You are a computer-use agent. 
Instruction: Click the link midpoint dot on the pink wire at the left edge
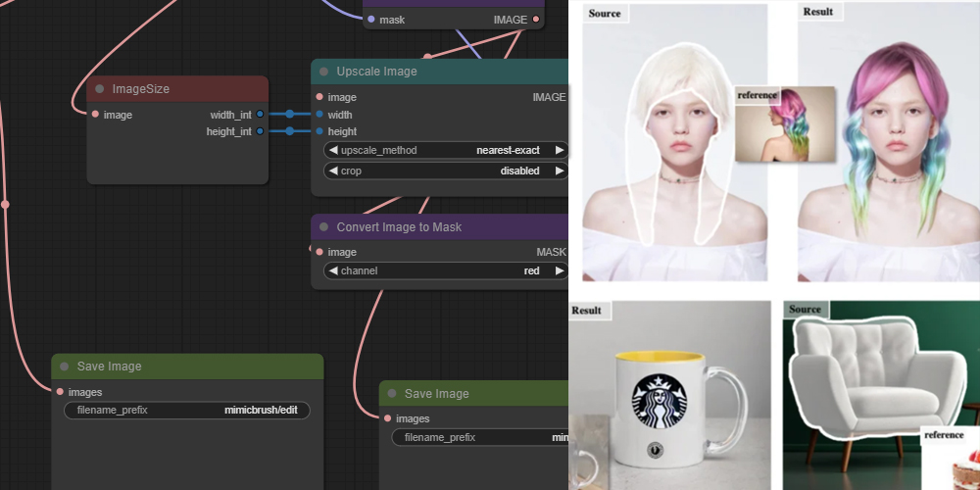6,205
